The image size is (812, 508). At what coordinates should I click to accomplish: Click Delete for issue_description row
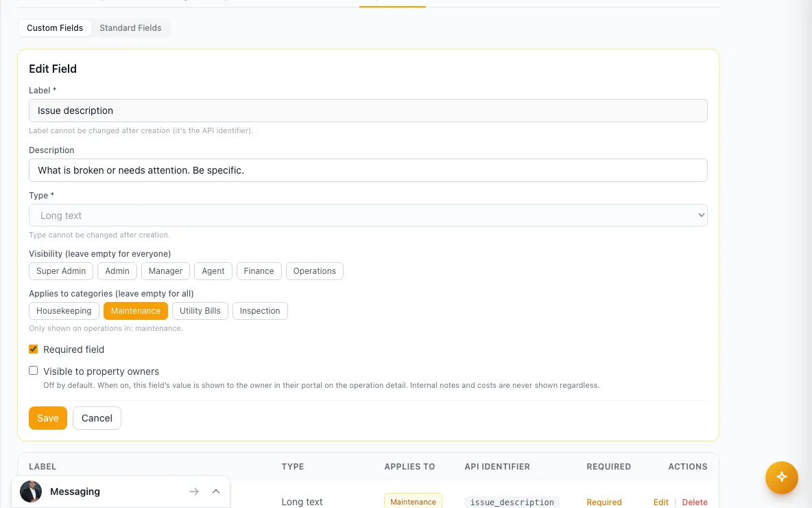pyautogui.click(x=695, y=502)
